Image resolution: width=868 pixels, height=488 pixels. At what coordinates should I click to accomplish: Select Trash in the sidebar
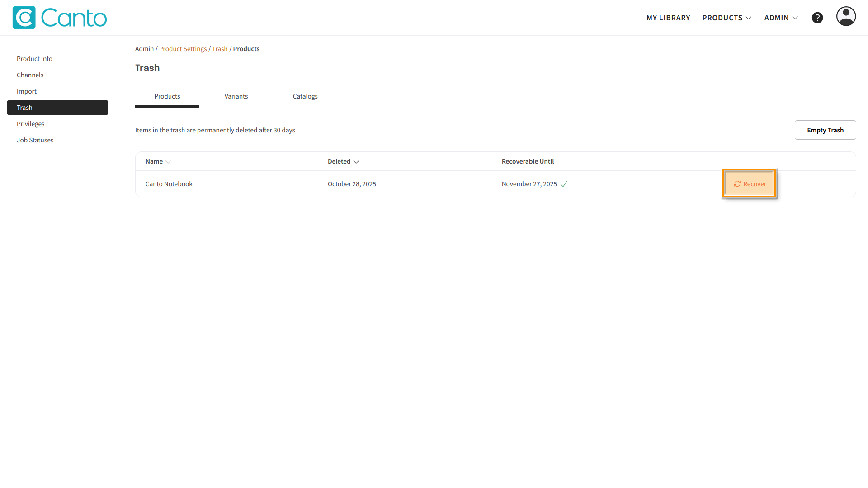coord(57,108)
